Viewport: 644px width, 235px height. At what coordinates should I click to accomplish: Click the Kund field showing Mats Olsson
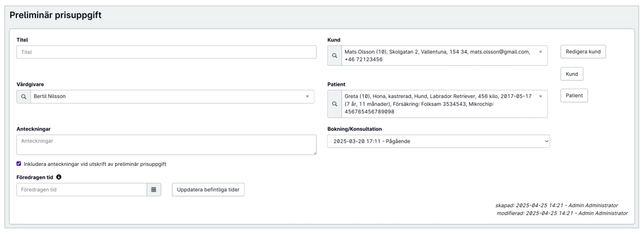(444, 55)
